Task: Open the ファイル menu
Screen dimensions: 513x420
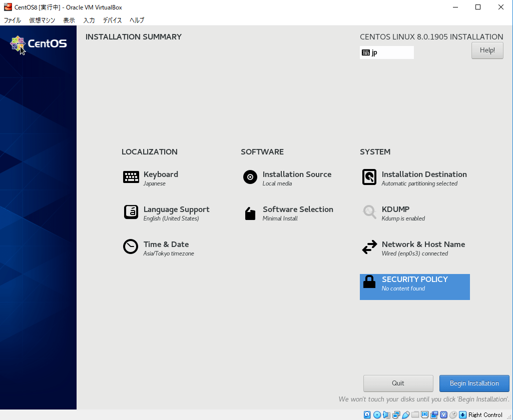Action: [12, 20]
